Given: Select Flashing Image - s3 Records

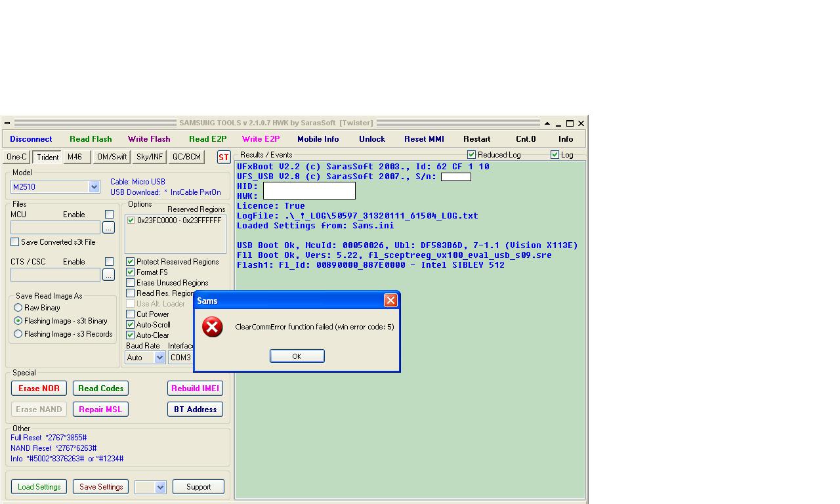Looking at the screenshot, I should click(x=18, y=334).
